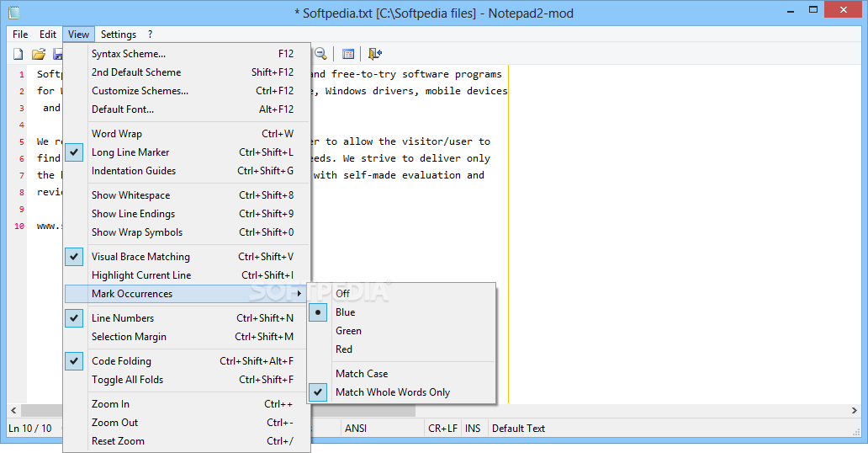Enable Highlight Current Line
This screenshot has width=868, height=453.
pos(187,275)
